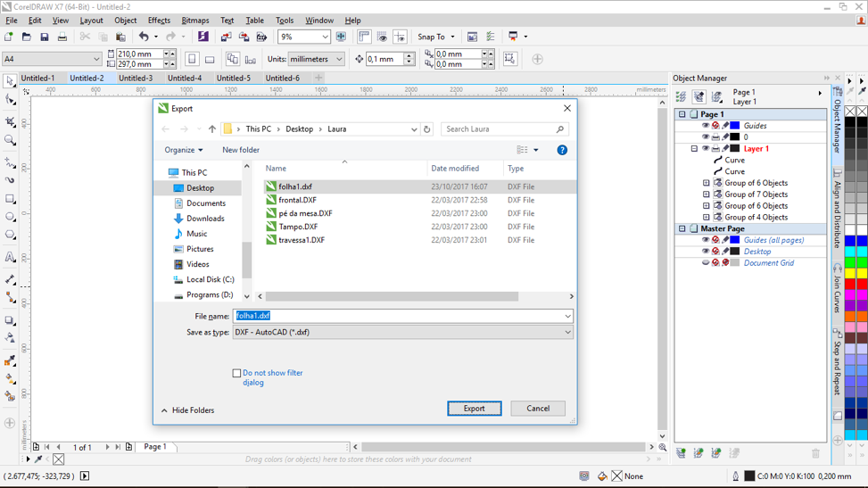The height and width of the screenshot is (488, 868).
Task: Click the New document icon
Action: [x=9, y=37]
